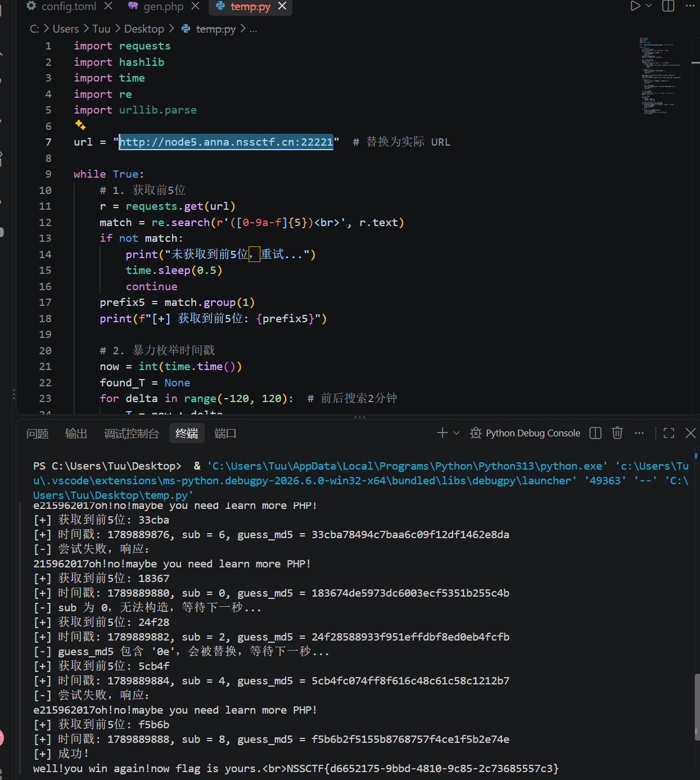Click the 'while True:' statement in the editor
Image resolution: width=700 pixels, height=780 pixels.
pyautogui.click(x=109, y=174)
